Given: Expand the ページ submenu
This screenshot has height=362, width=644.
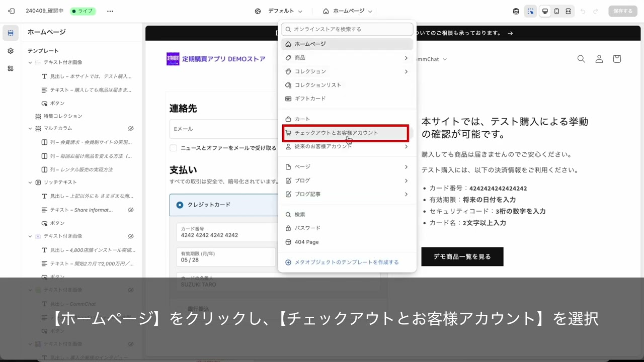Looking at the screenshot, I should (x=406, y=167).
